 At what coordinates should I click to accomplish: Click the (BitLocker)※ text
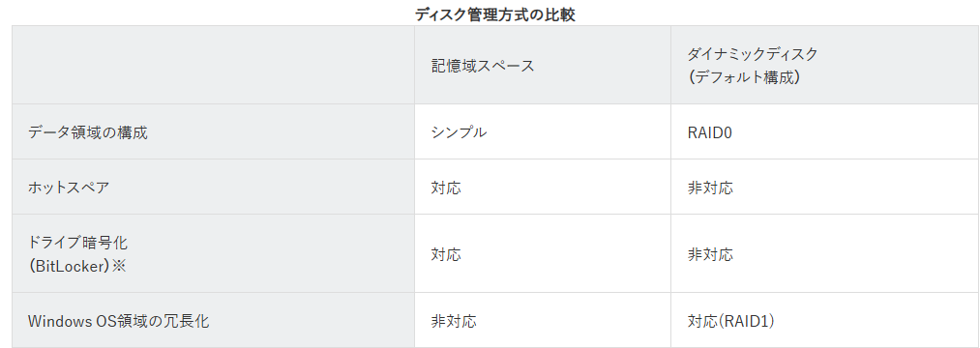[x=77, y=266]
